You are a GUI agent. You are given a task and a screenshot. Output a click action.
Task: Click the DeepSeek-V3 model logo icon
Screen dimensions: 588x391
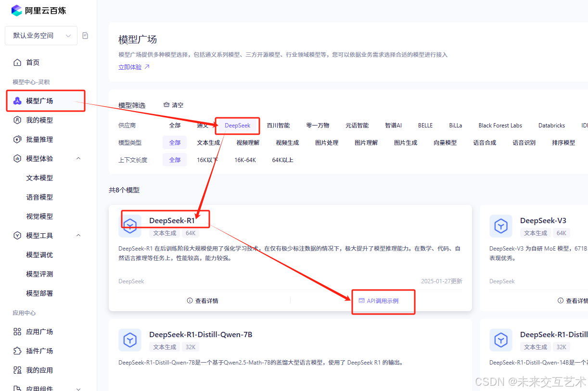coord(501,226)
